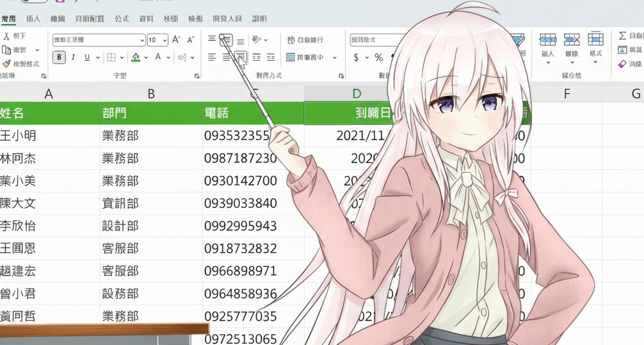
Task: Click the Delete cells icon
Action: pyautogui.click(x=572, y=40)
